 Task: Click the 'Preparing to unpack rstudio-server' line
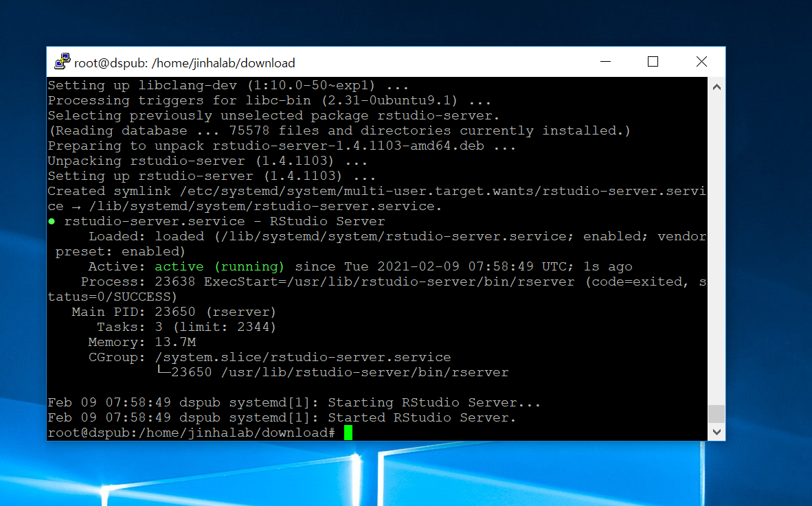pos(282,146)
